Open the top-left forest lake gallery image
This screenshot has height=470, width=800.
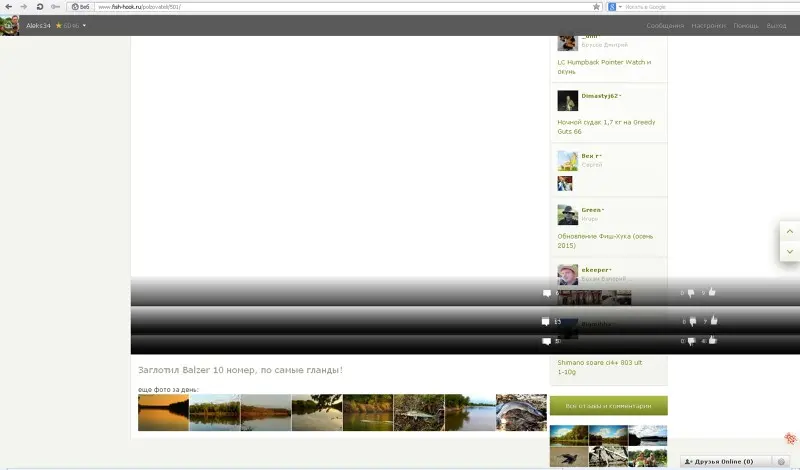pos(569,435)
